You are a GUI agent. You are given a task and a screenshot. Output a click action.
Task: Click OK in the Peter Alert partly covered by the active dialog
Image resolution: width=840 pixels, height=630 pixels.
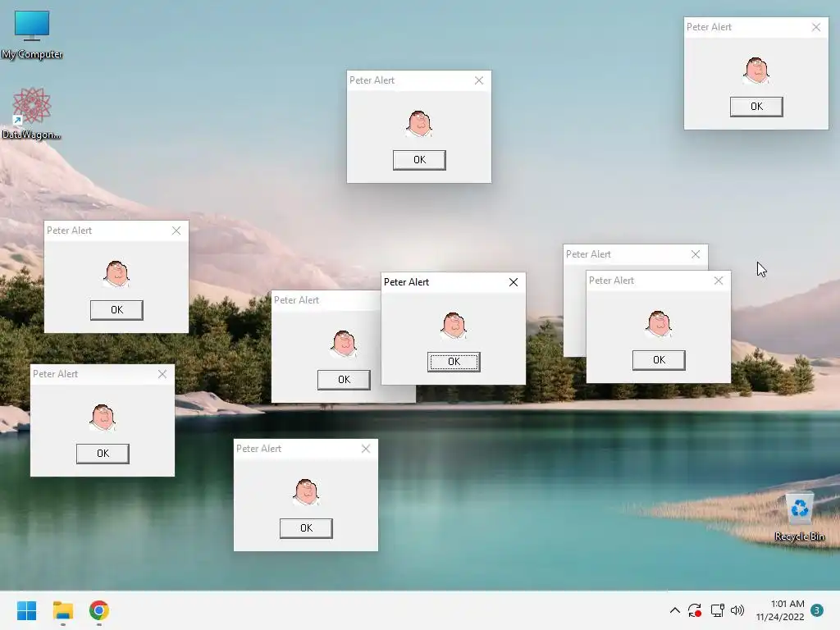tap(344, 380)
